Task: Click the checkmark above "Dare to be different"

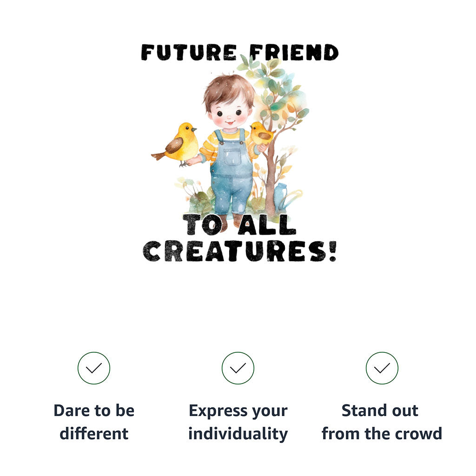Action: (94, 368)
